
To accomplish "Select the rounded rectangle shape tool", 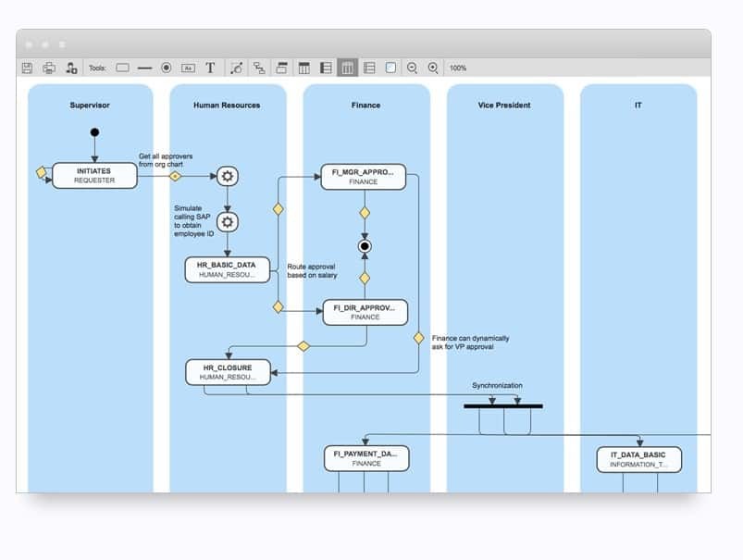I will 122,68.
